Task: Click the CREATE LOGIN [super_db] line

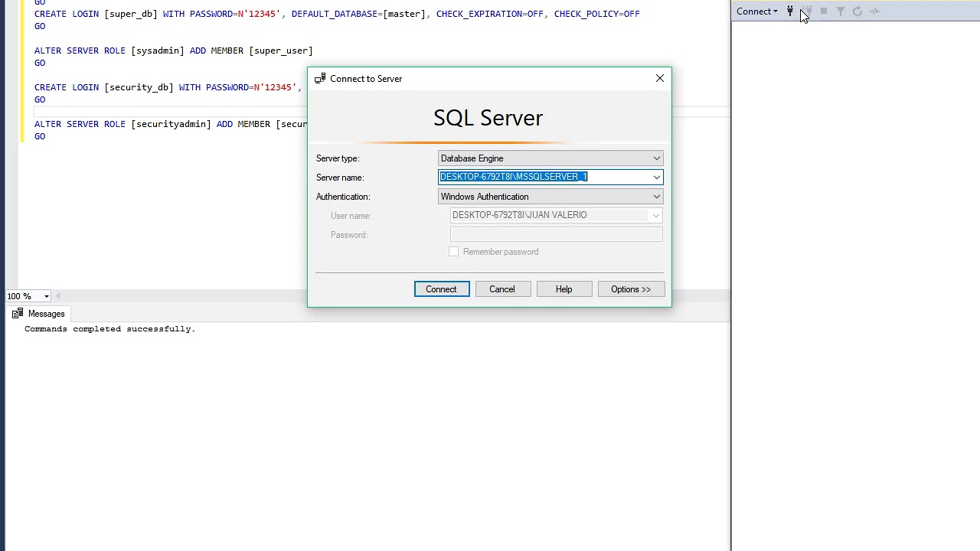Action: pos(337,14)
